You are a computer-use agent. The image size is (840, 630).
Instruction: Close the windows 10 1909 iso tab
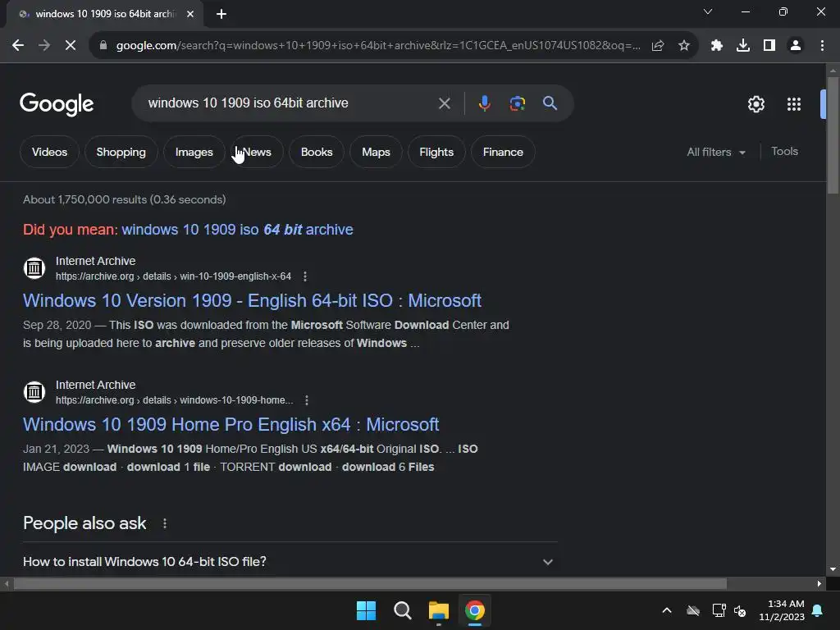coord(190,14)
